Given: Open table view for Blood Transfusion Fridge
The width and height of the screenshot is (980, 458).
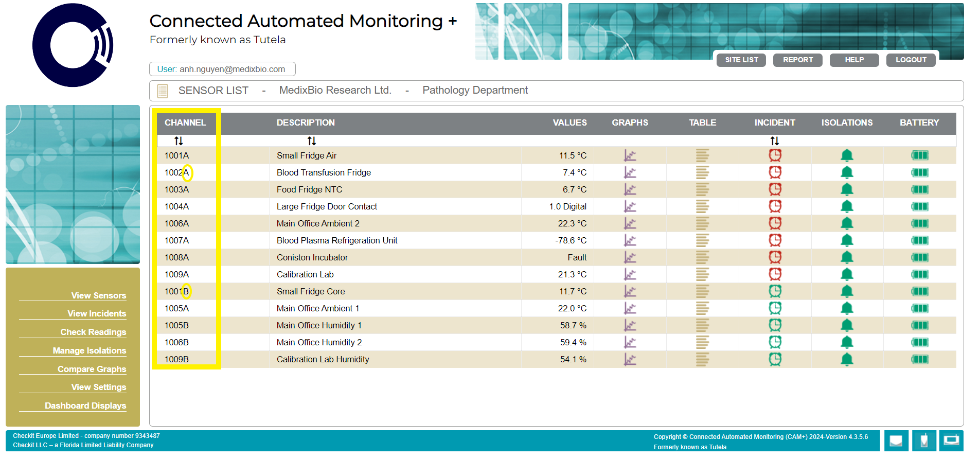Looking at the screenshot, I should (x=702, y=172).
